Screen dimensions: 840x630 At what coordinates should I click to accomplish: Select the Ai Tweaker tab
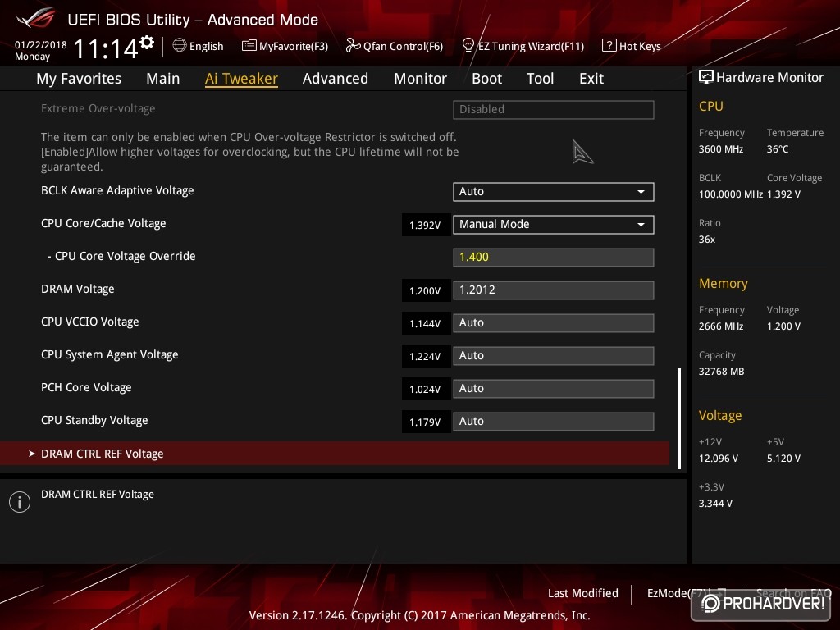point(241,79)
